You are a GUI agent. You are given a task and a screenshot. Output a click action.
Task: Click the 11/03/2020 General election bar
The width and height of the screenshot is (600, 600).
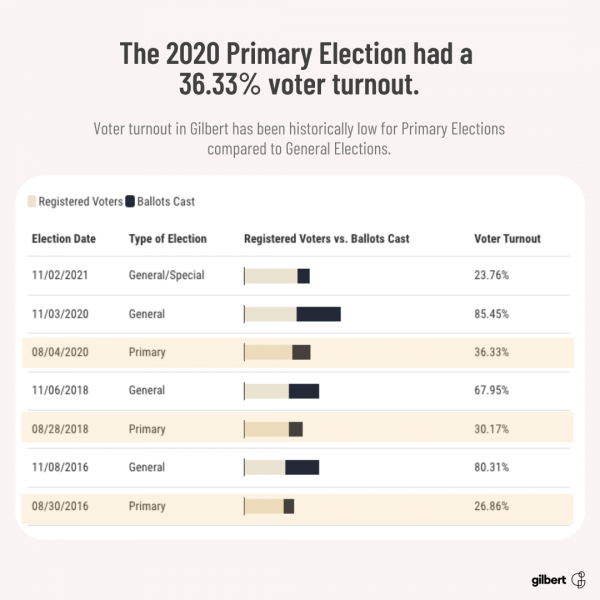(293, 314)
